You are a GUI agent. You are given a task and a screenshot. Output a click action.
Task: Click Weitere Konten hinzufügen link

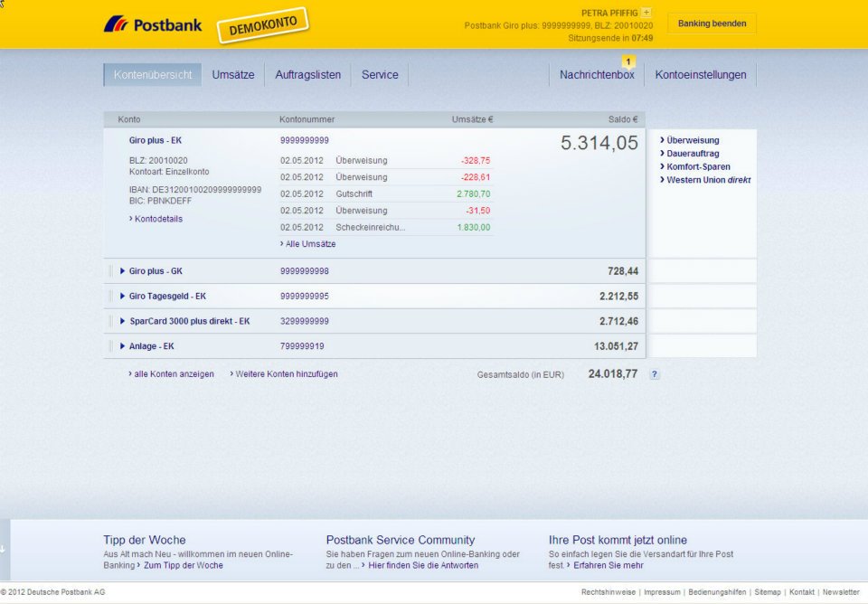[x=284, y=374]
